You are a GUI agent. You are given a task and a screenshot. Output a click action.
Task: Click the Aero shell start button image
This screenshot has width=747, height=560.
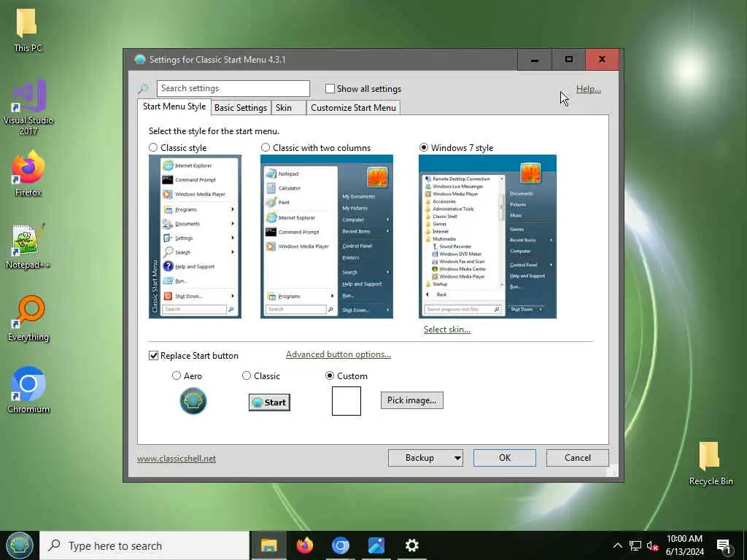(x=193, y=401)
